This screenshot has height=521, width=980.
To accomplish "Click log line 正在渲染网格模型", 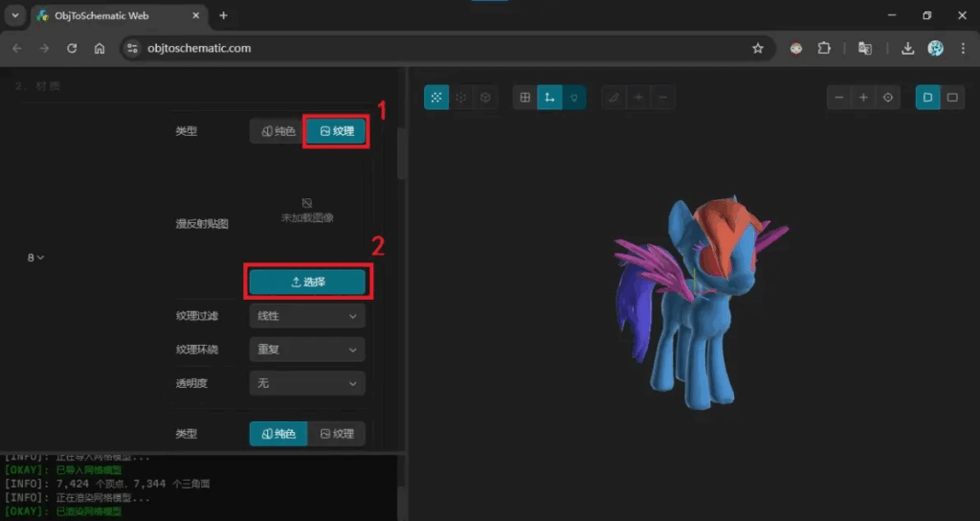I will (x=78, y=498).
